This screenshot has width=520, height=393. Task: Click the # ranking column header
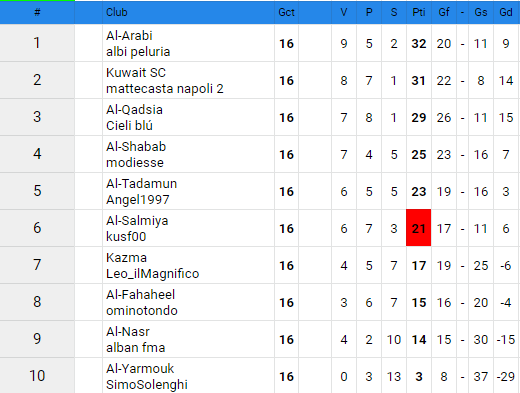[x=37, y=12]
